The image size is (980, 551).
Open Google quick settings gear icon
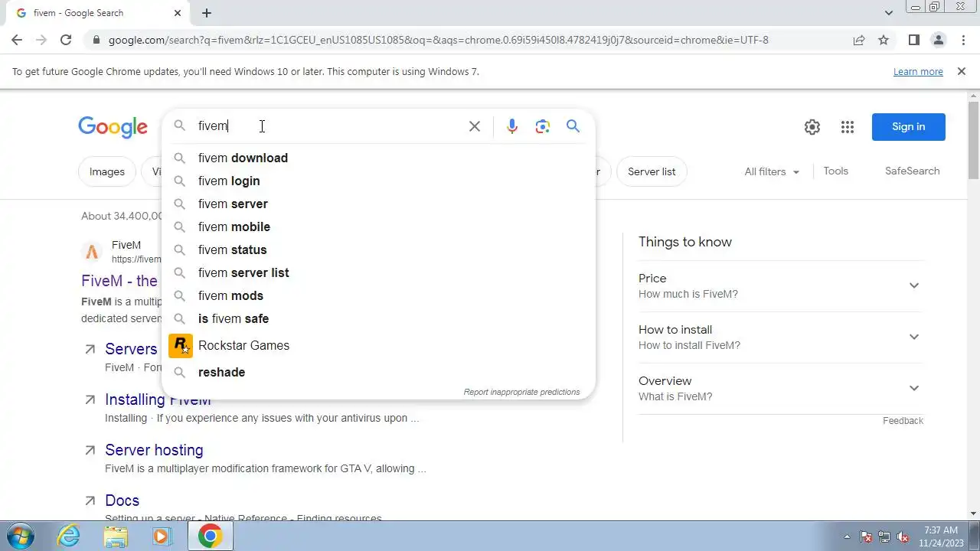tap(812, 127)
